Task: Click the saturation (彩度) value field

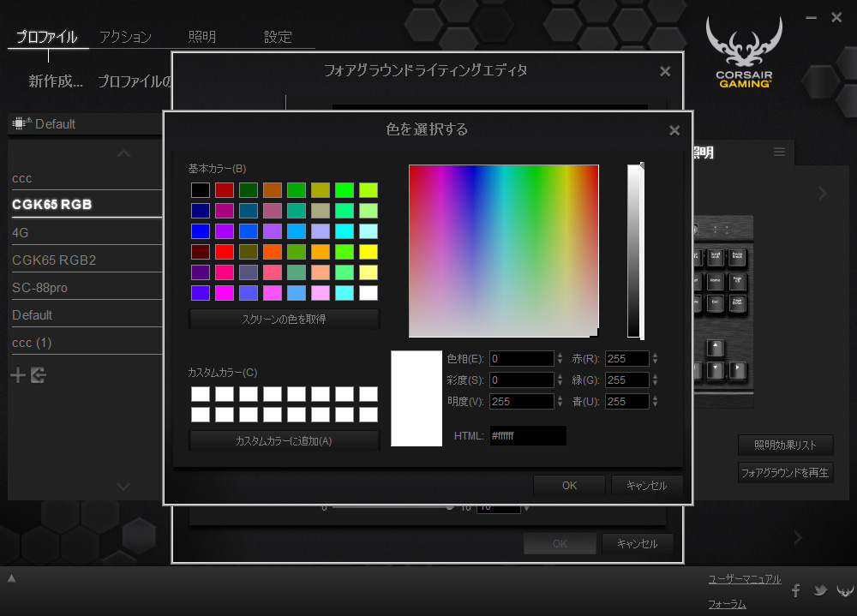Action: [x=521, y=380]
